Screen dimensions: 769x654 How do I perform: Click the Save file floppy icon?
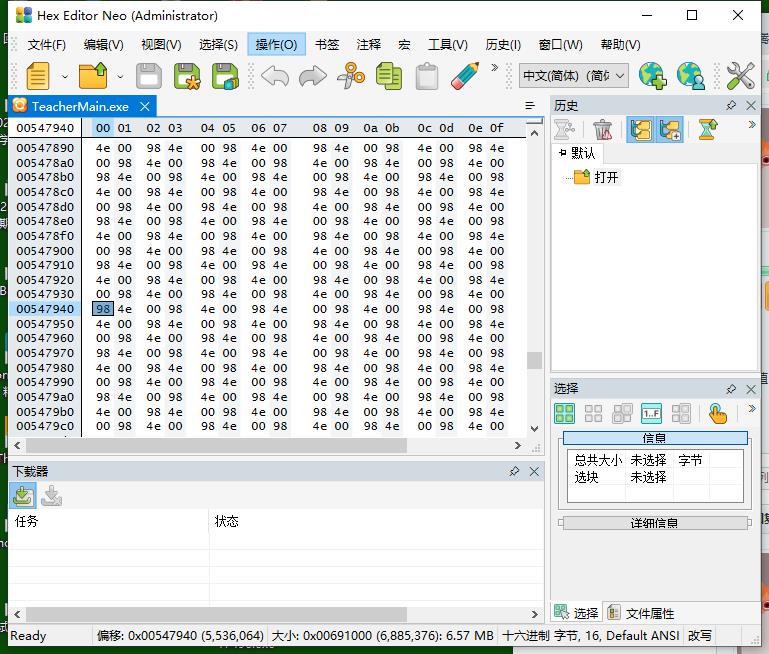coord(148,76)
